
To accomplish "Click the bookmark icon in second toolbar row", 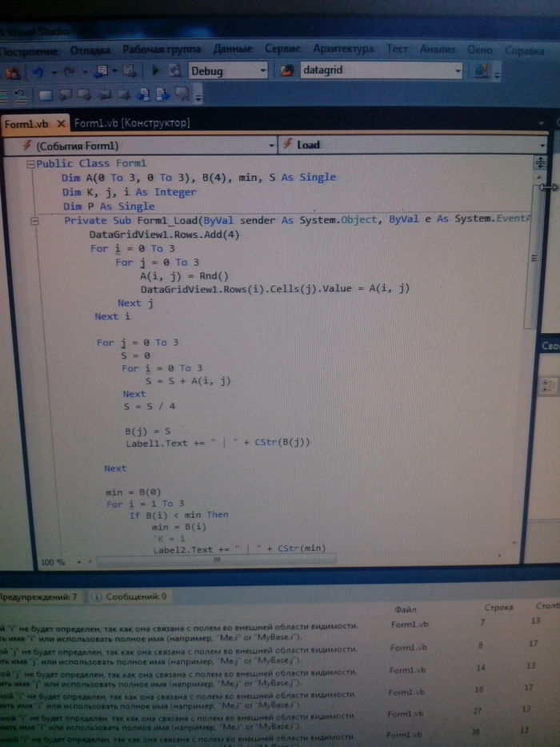I will 45,96.
